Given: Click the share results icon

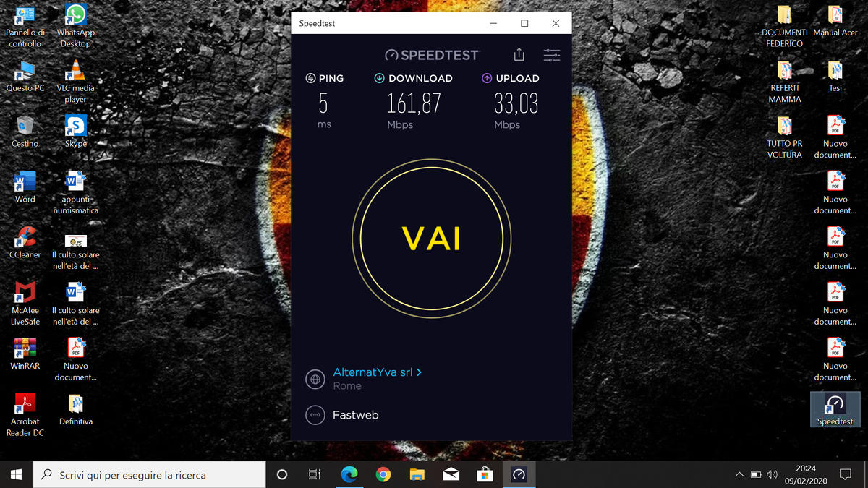Looking at the screenshot, I should (x=518, y=54).
